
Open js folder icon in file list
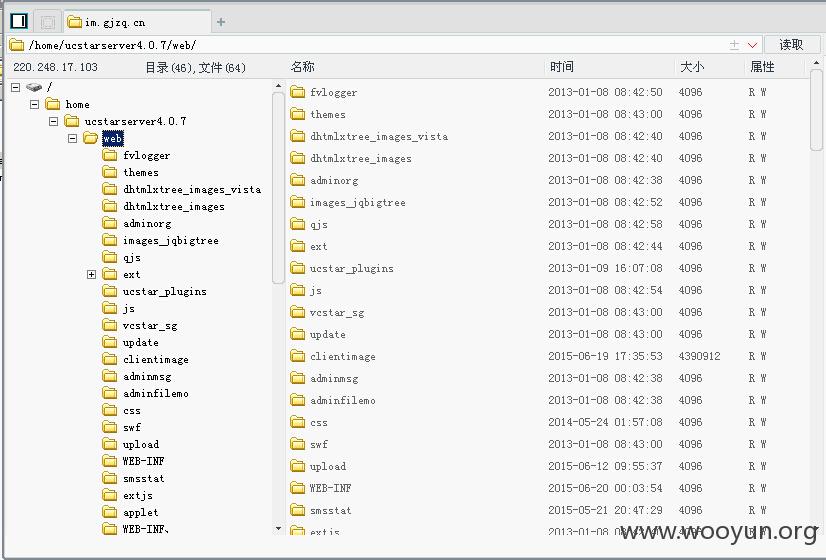point(298,290)
